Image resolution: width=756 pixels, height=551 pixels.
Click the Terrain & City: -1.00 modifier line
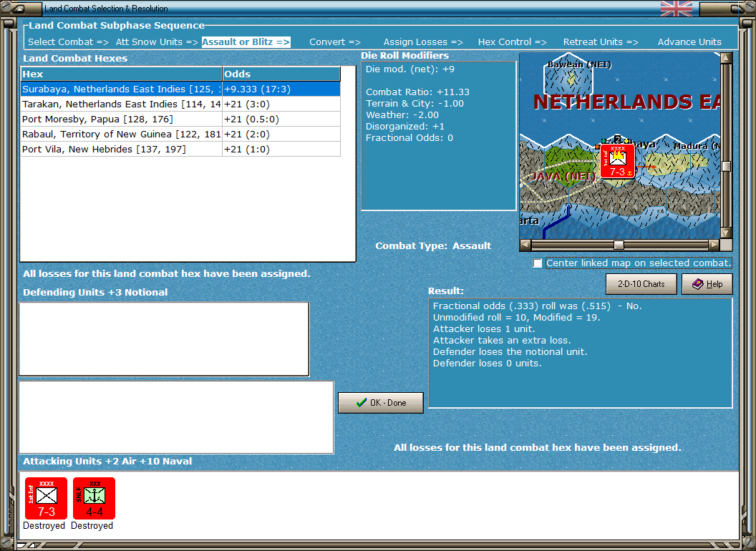click(415, 103)
